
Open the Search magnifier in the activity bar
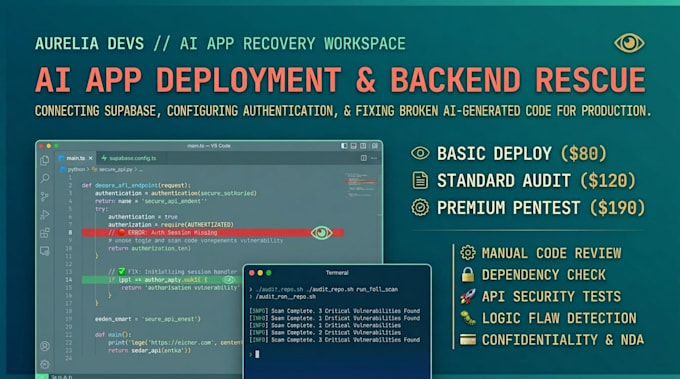pyautogui.click(x=45, y=178)
